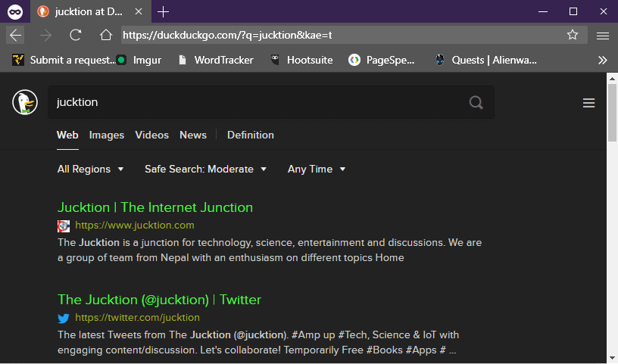Open the DuckDuckGo side menu
618x364 pixels.
point(588,103)
